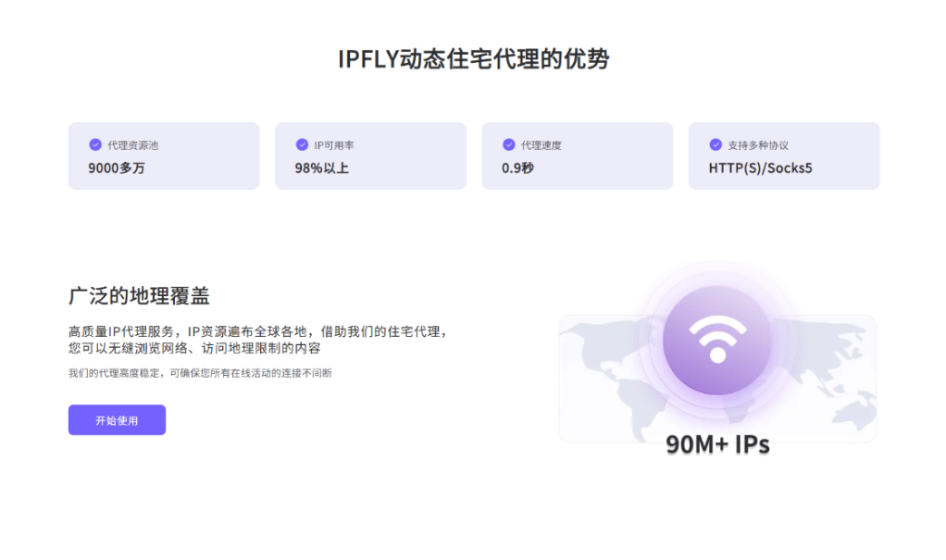Viewport: 946px width, 560px height.
Task: Select the heading IPFLY动态住宅代理的优势
Action: 473,57
